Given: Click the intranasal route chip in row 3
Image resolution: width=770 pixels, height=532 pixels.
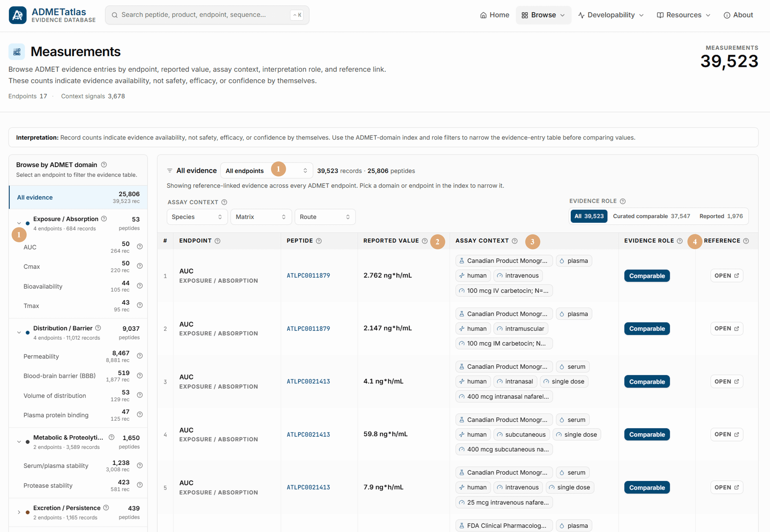Looking at the screenshot, I should tap(515, 382).
